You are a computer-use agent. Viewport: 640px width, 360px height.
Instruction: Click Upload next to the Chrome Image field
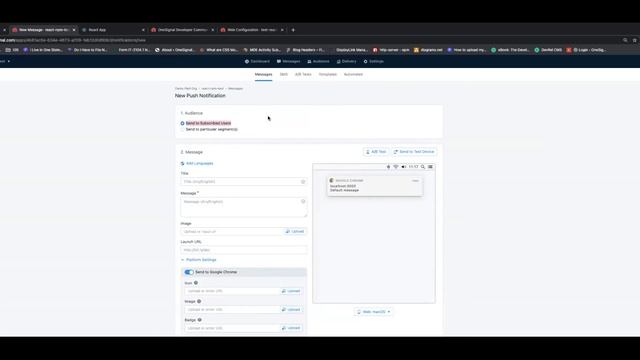click(x=291, y=310)
